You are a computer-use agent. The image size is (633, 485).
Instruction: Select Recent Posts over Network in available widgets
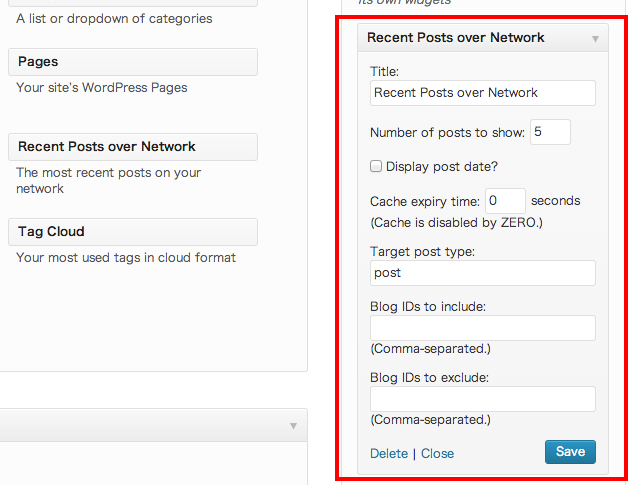point(133,147)
